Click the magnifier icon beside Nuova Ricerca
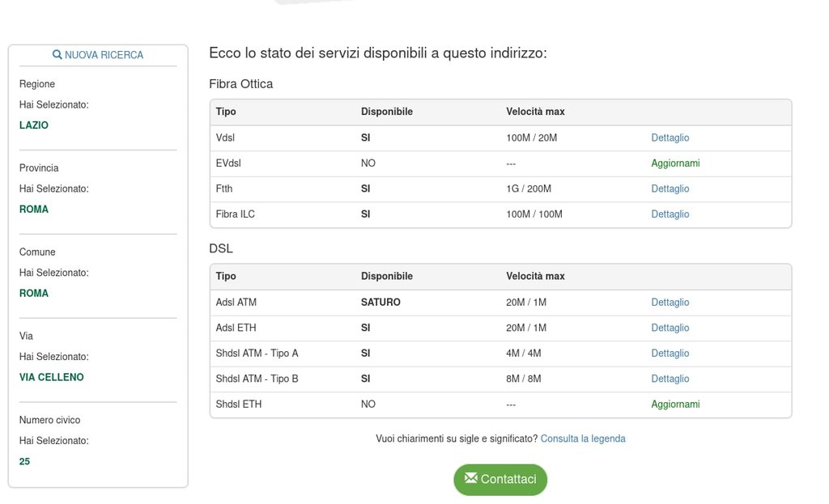829x504 pixels. [57, 55]
